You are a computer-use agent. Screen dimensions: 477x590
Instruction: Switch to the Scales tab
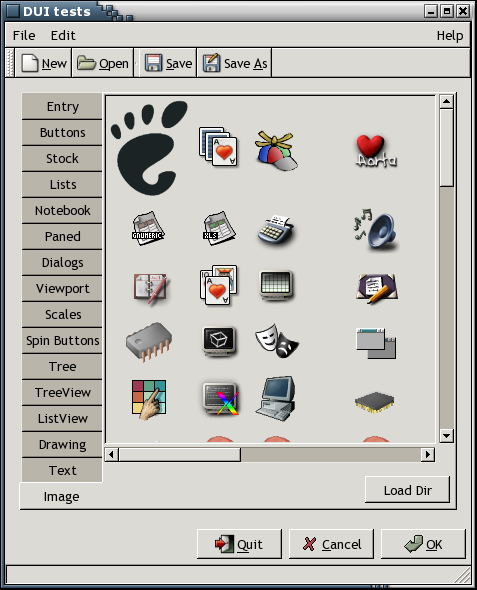tap(62, 315)
